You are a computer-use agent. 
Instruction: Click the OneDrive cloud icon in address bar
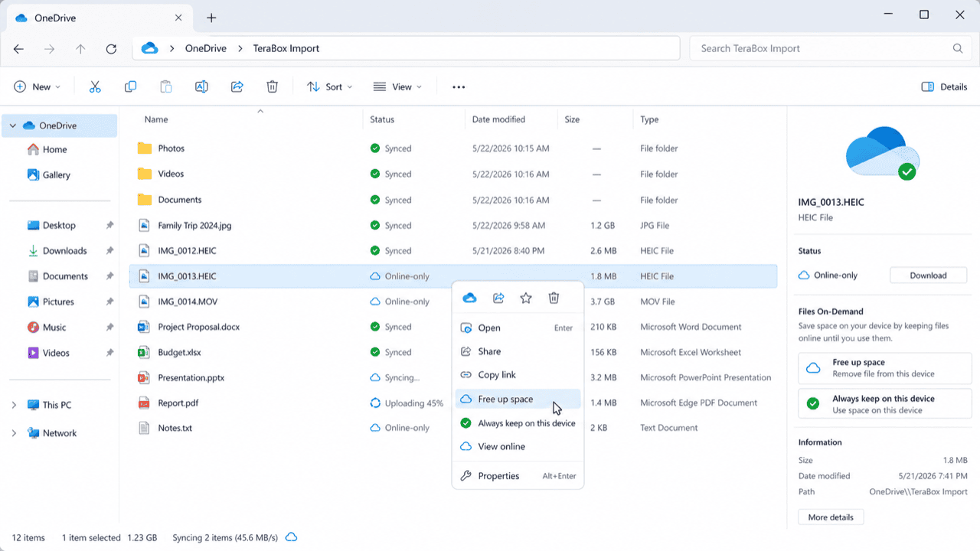pyautogui.click(x=150, y=48)
